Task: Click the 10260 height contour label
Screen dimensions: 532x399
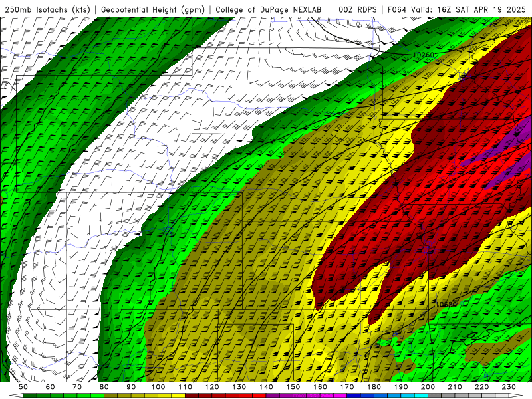Action: click(424, 55)
